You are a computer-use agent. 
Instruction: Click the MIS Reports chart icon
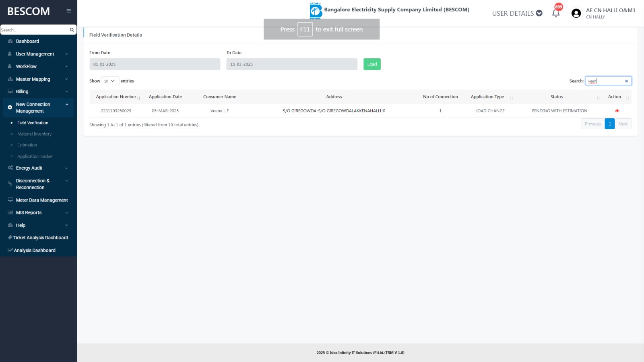click(10, 212)
